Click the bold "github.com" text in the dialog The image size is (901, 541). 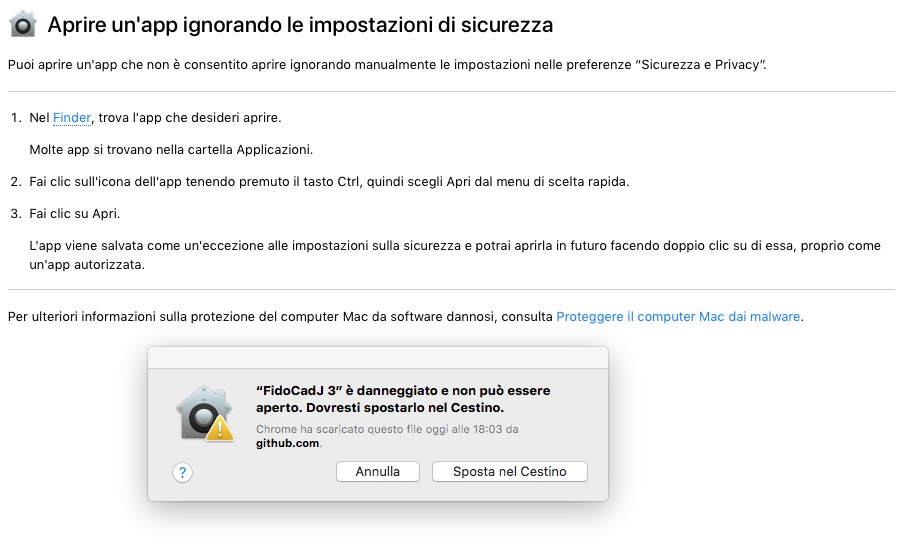287,442
